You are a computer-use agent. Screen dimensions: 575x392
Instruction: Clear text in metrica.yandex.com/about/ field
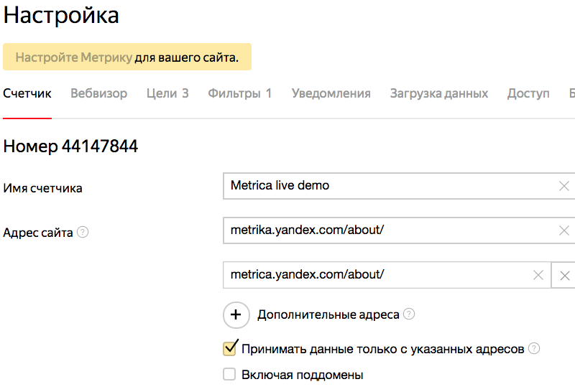[x=538, y=275]
